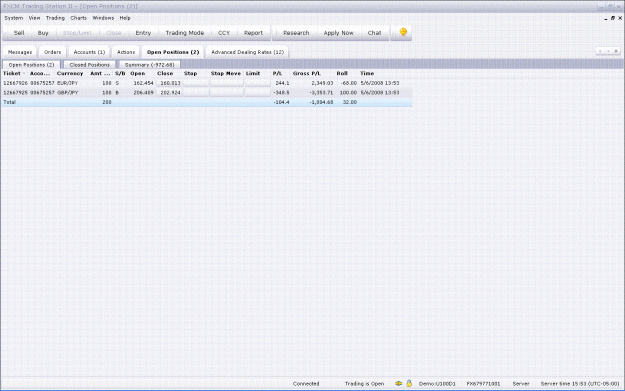The width and height of the screenshot is (625, 391).
Task: Switch to the Actions tab
Action: pyautogui.click(x=126, y=52)
